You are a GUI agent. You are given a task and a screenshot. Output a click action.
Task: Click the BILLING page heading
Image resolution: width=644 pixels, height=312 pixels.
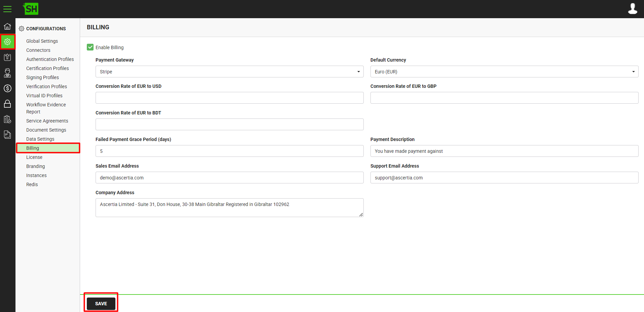[98, 27]
